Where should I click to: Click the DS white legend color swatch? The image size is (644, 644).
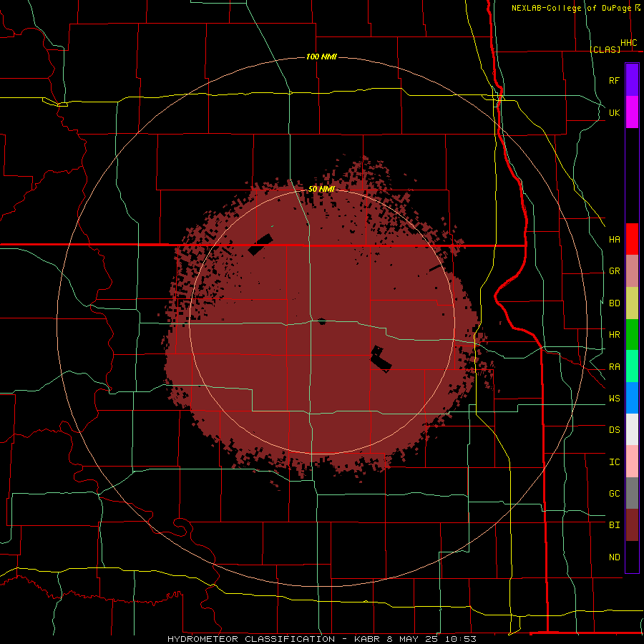(x=632, y=429)
